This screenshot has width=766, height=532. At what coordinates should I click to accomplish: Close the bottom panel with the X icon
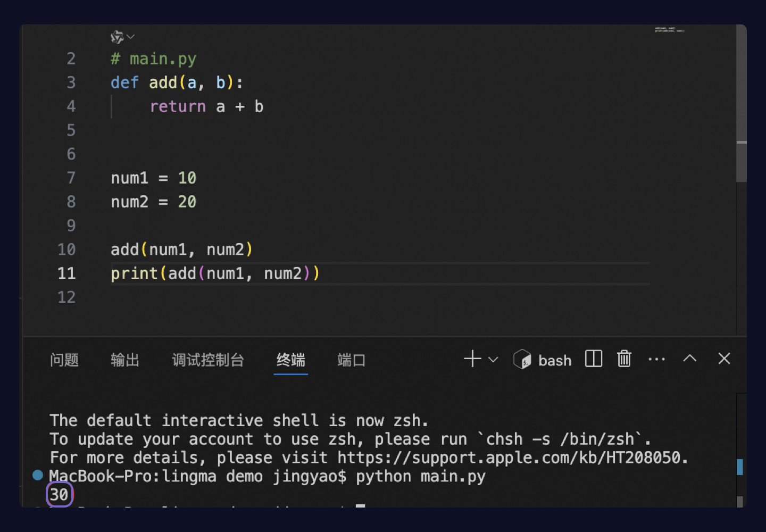(724, 359)
